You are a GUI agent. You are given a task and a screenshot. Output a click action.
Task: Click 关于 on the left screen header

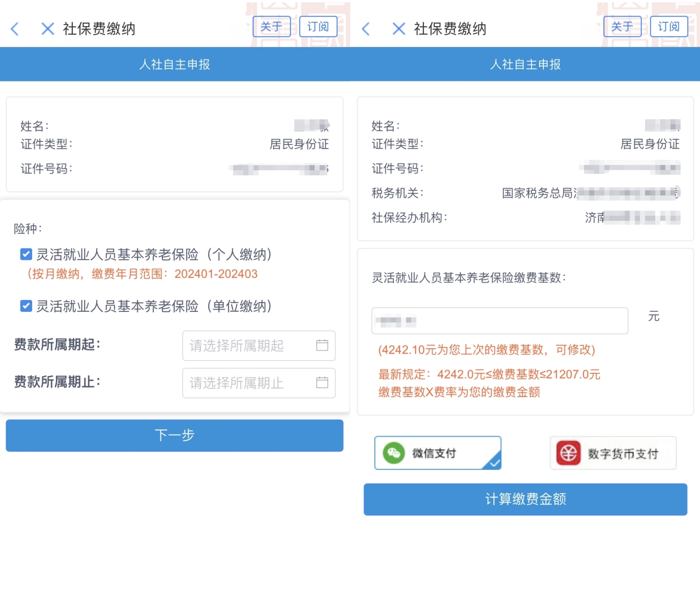pos(271,27)
